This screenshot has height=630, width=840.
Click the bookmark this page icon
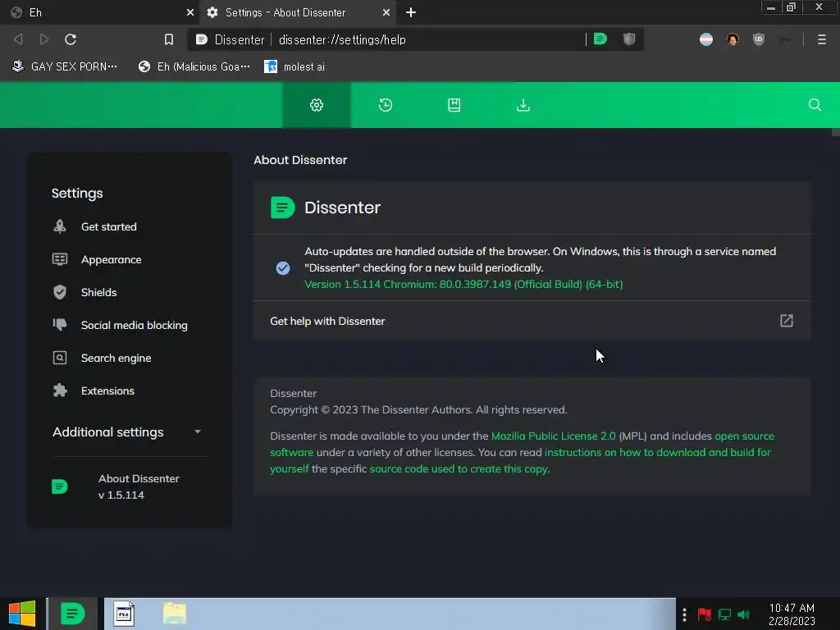point(169,39)
